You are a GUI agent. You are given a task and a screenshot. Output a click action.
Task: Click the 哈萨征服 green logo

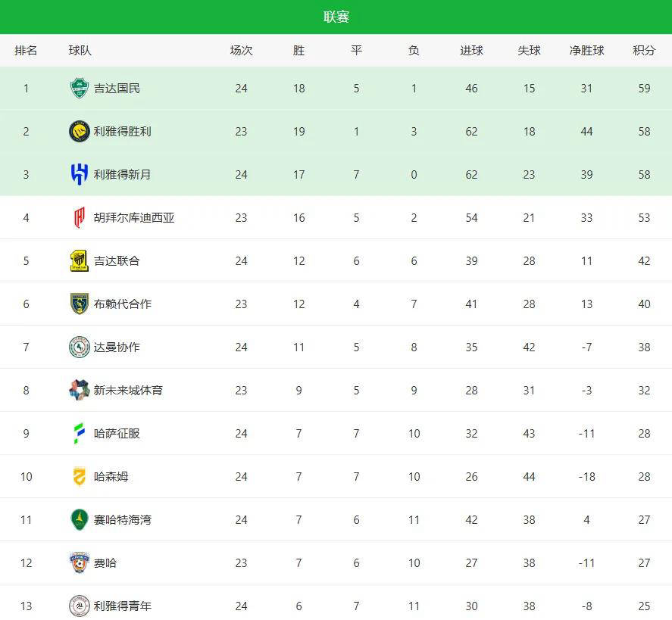[x=79, y=434]
